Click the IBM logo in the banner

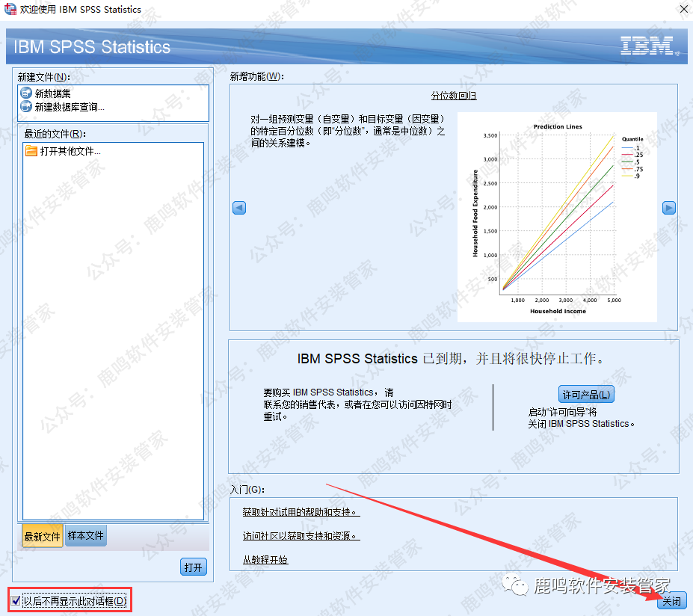click(x=647, y=46)
